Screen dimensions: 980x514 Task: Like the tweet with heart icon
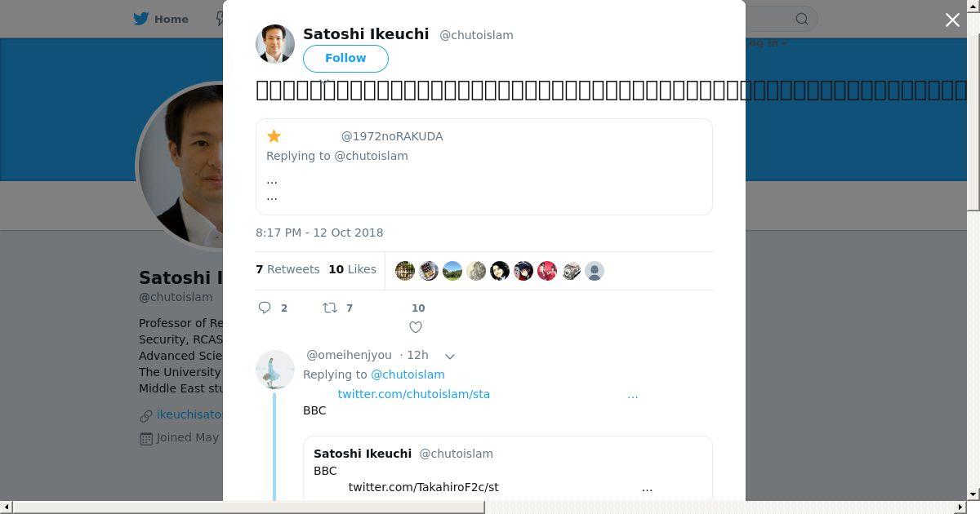pyautogui.click(x=416, y=327)
